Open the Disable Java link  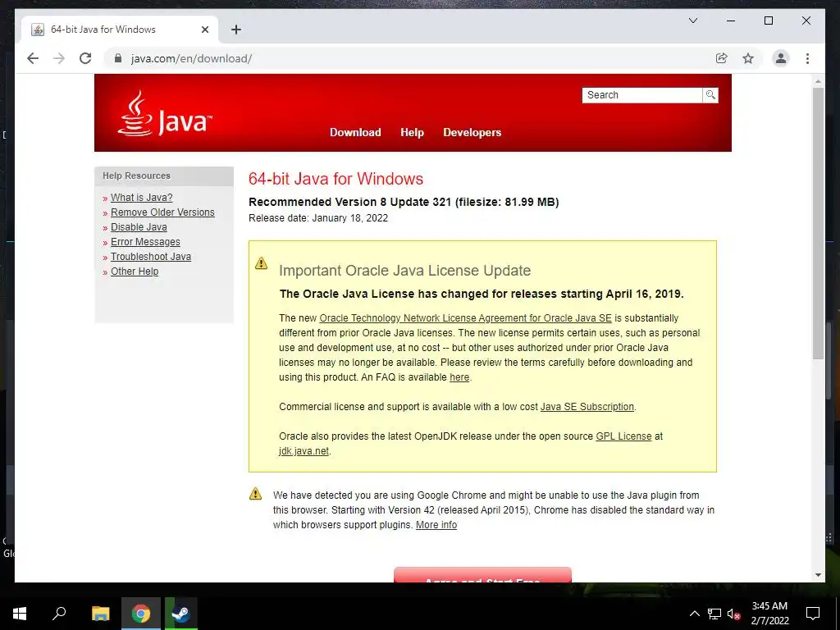click(139, 227)
